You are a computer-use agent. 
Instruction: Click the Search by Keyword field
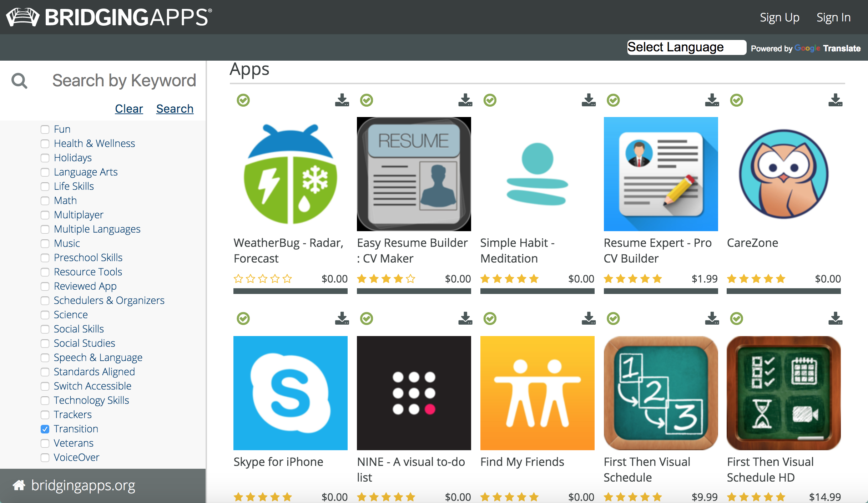click(x=124, y=81)
